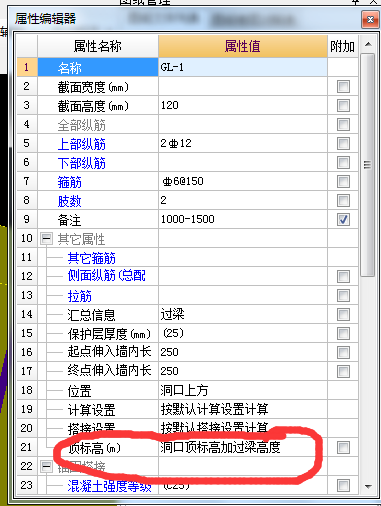Edit the 汇总信息 value 过梁

243,314
